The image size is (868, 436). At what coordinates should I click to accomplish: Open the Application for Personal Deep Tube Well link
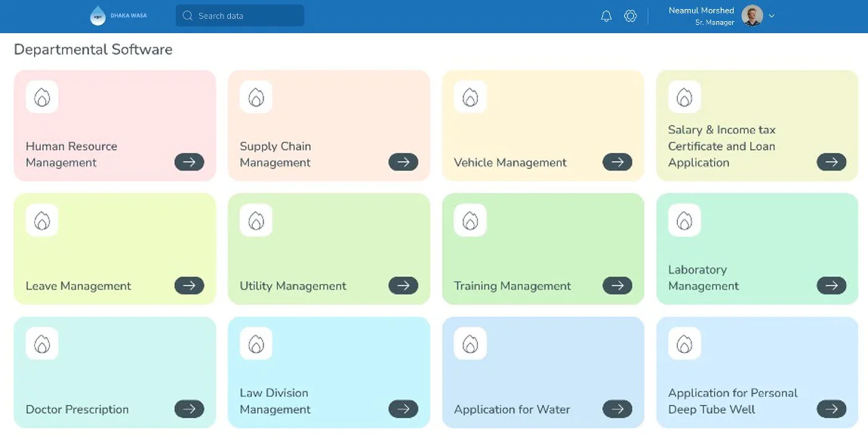tap(831, 409)
